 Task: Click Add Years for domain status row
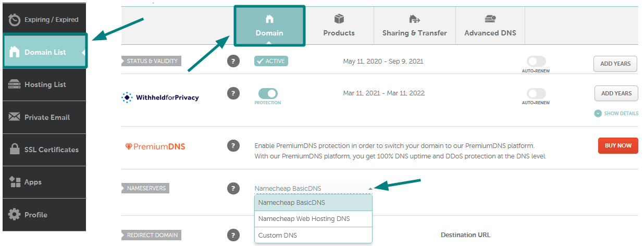(615, 64)
